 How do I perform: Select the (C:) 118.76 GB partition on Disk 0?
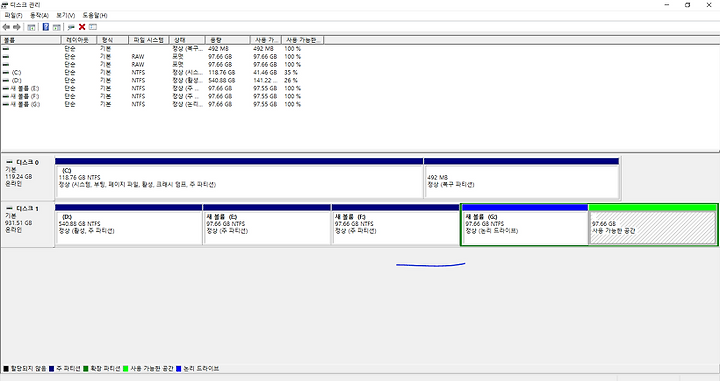[239, 178]
